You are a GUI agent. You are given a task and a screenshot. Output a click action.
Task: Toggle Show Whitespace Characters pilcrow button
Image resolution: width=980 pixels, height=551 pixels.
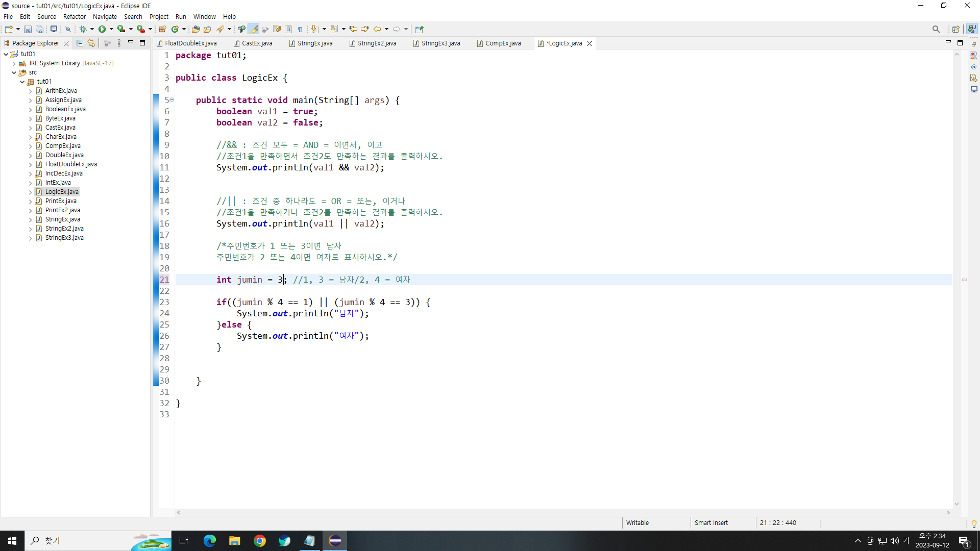coord(300,29)
